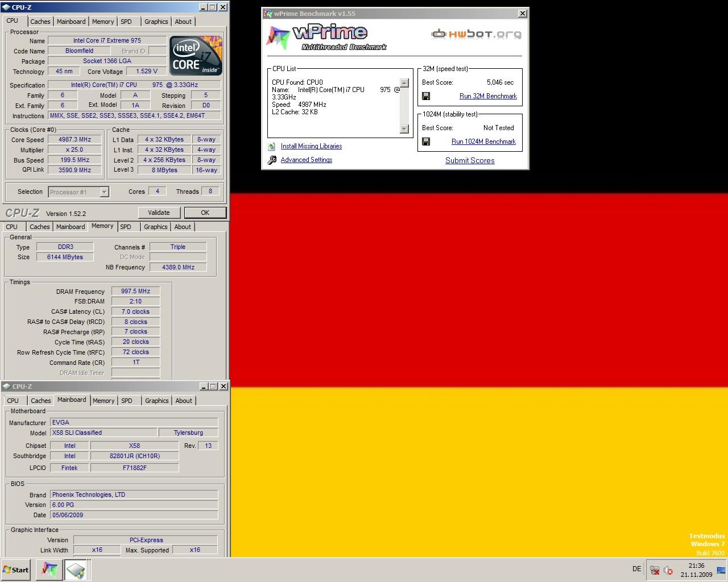Viewport: 728px width, 582px height.
Task: Click the Show desktop tray icon
Action: (721, 570)
